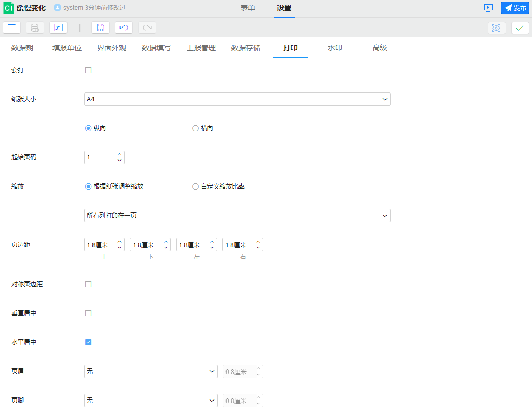Switch to the 设置 tab
The height and width of the screenshot is (413, 532).
pyautogui.click(x=284, y=8)
